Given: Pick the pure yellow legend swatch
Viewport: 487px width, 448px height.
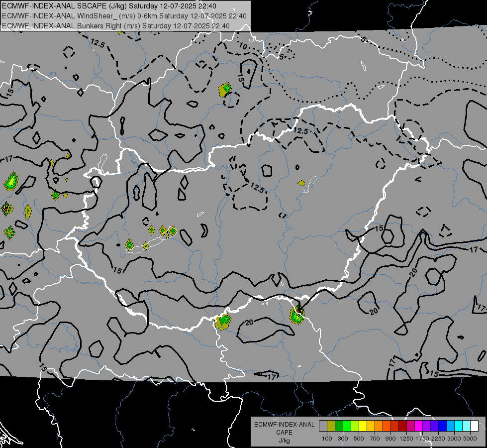Looking at the screenshot, I should 363,426.
